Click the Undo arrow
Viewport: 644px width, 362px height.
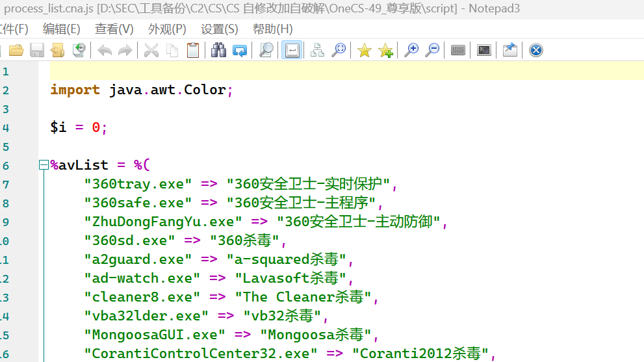(x=105, y=50)
